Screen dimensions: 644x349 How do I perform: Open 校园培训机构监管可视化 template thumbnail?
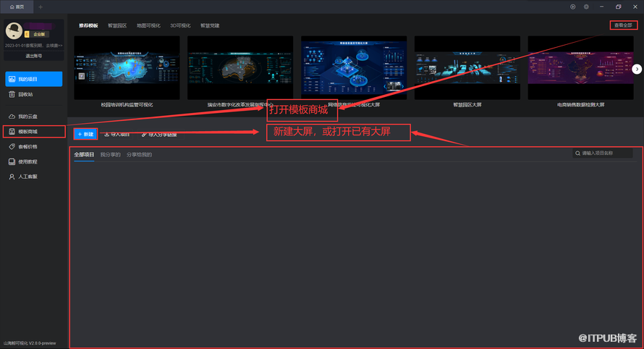tap(127, 68)
